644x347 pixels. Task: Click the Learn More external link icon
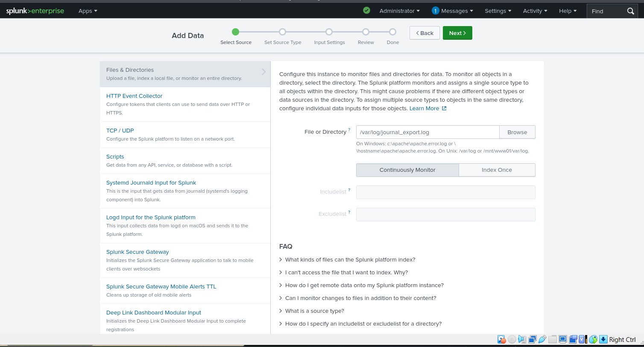tap(444, 109)
